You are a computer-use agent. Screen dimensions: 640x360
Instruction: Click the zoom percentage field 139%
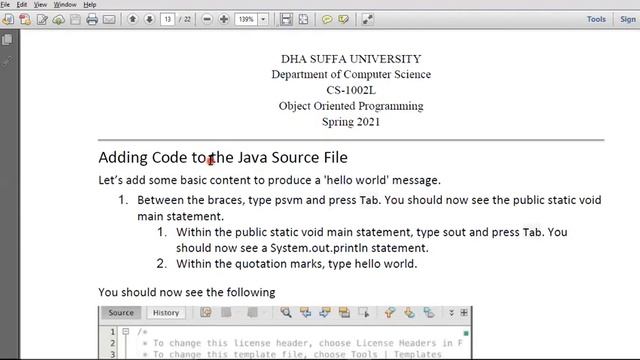[246, 19]
